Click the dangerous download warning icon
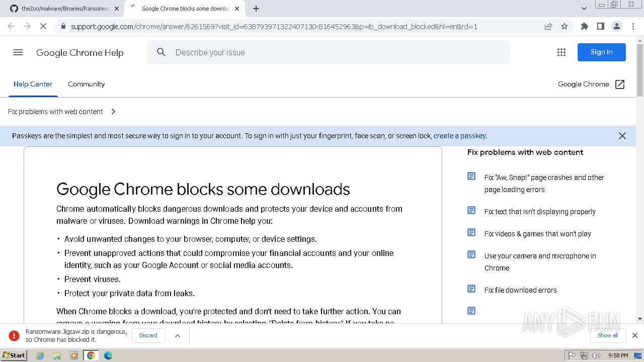This screenshot has width=644, height=362. (14, 335)
